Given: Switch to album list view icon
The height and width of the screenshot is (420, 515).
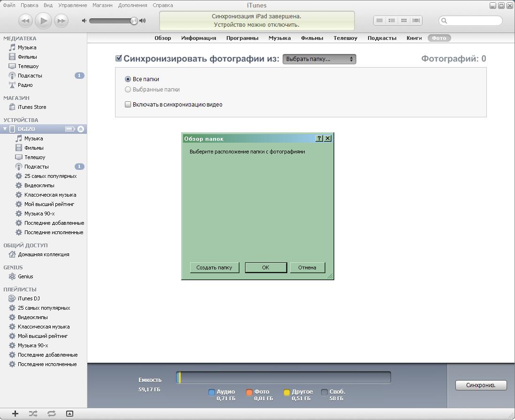Looking at the screenshot, I should (x=392, y=20).
